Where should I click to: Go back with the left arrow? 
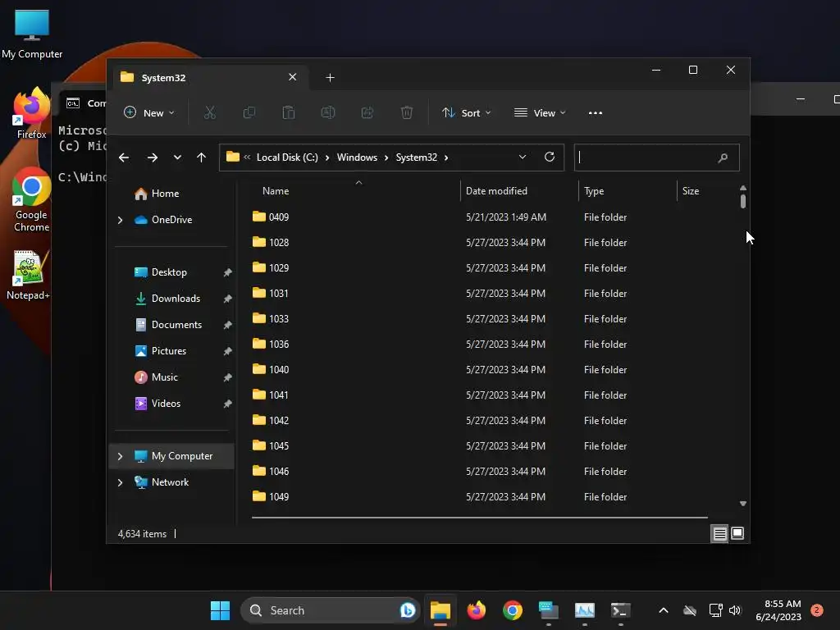coord(124,157)
